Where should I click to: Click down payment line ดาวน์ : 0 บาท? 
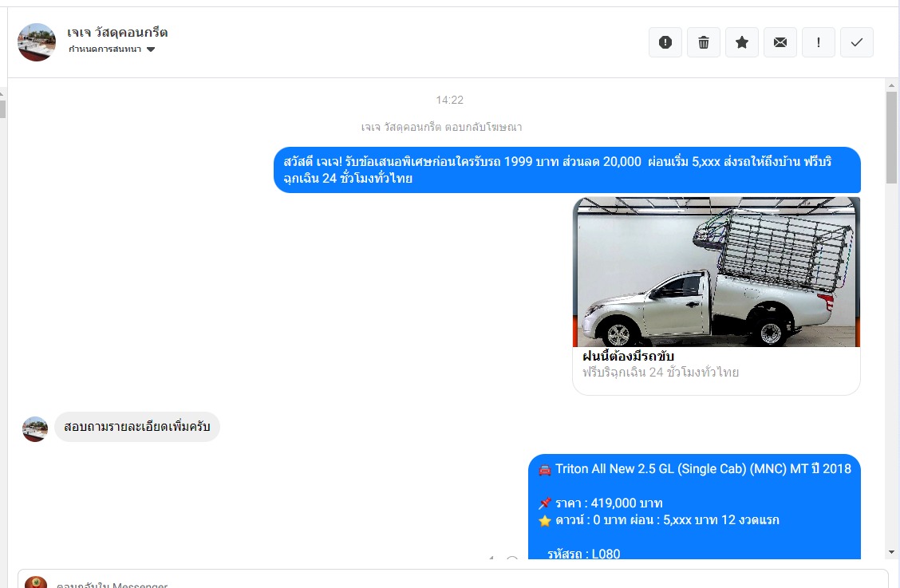(659, 520)
